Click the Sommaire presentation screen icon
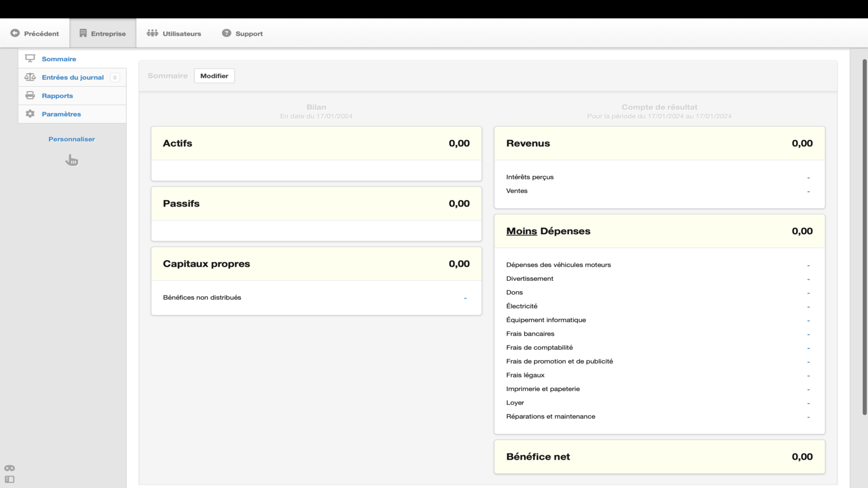Screen dimensions: 868x488 point(30,59)
